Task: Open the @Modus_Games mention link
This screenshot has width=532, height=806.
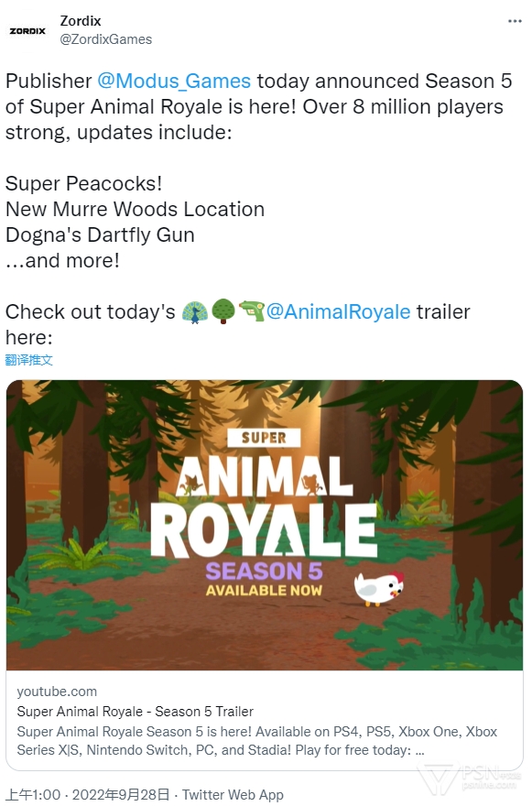Action: [174, 82]
